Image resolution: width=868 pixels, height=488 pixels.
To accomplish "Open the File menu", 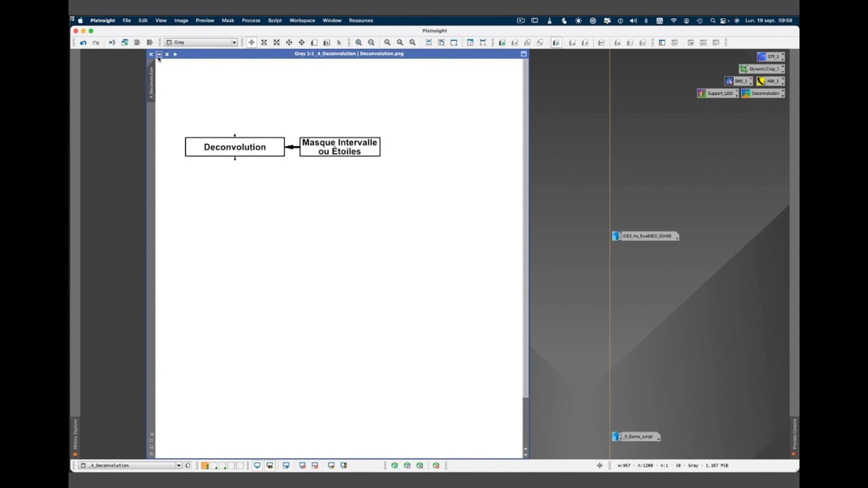I will pyautogui.click(x=127, y=20).
